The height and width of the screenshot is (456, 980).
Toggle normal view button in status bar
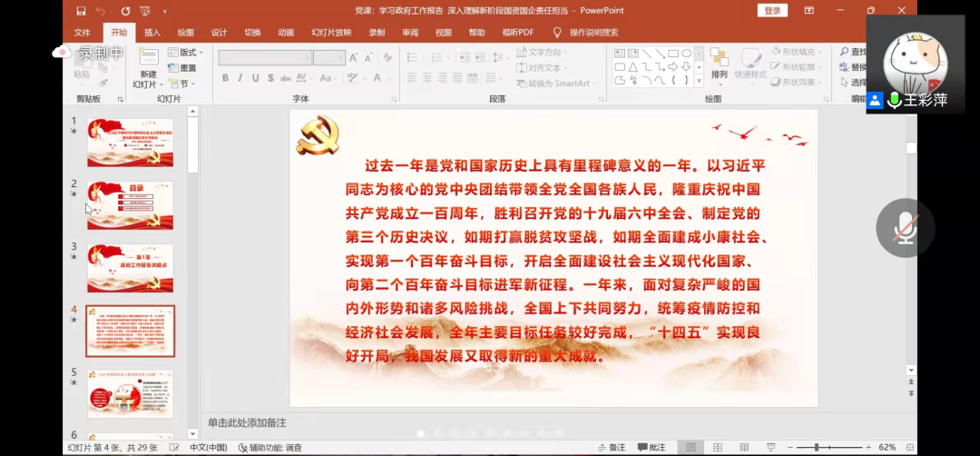coord(691,447)
